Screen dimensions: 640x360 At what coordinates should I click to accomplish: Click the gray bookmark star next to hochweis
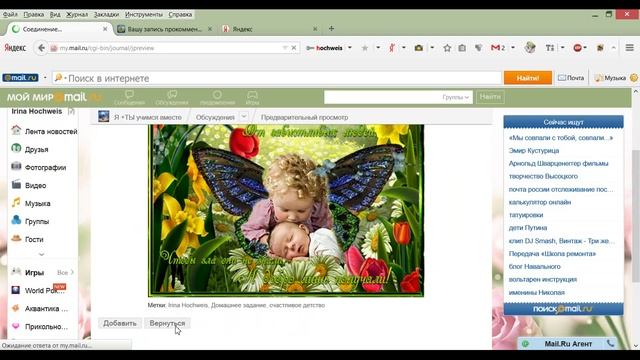[365, 48]
